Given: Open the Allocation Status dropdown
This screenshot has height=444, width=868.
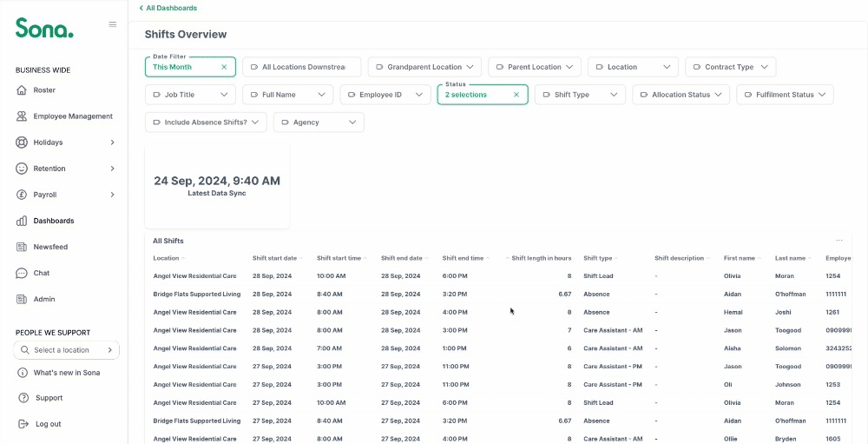Looking at the screenshot, I should tap(681, 95).
